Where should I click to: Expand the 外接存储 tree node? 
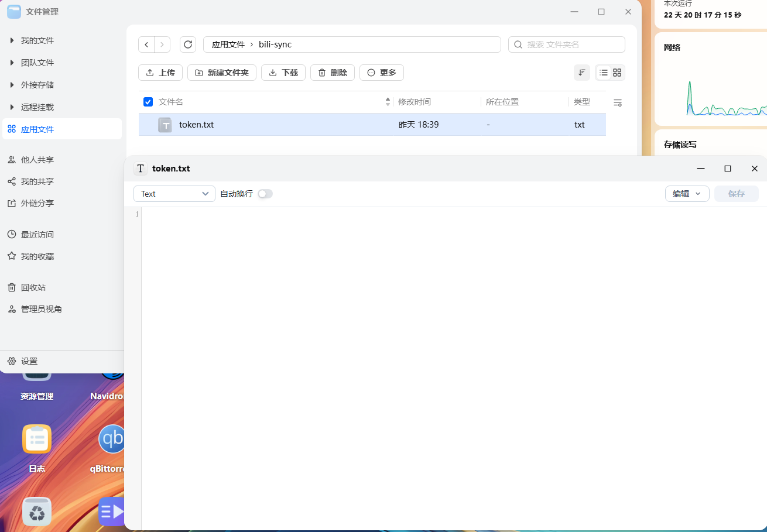pyautogui.click(x=12, y=85)
